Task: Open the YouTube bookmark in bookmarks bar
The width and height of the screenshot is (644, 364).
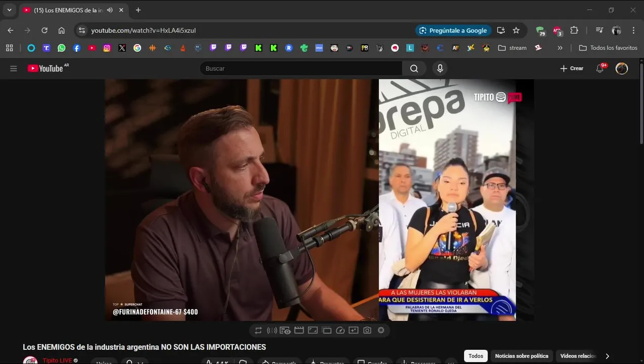Action: [x=92, y=48]
